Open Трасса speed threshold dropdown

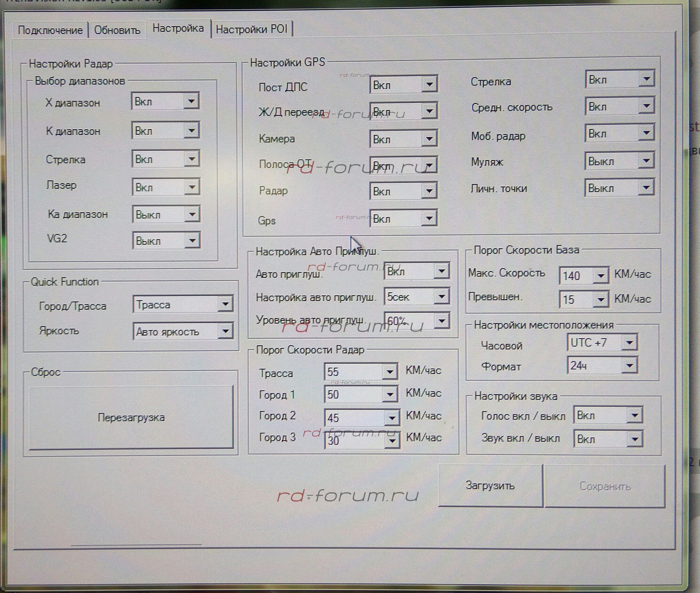pos(389,372)
